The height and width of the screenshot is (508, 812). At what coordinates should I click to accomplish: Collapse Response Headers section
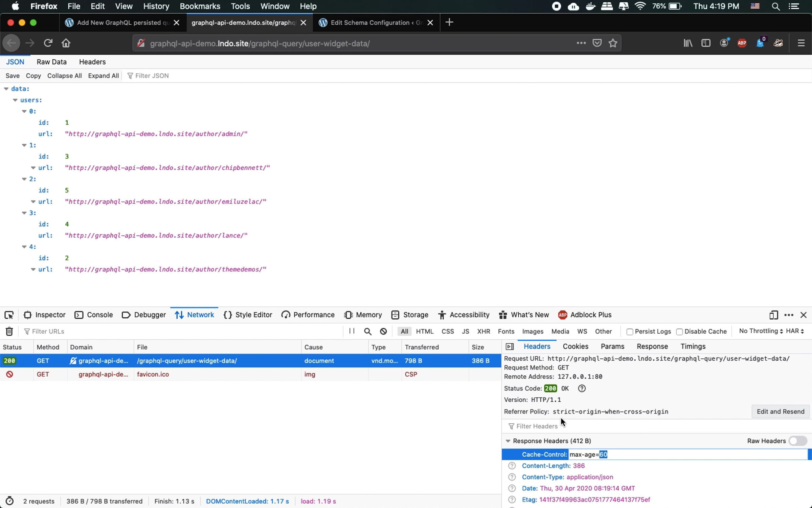pyautogui.click(x=507, y=441)
